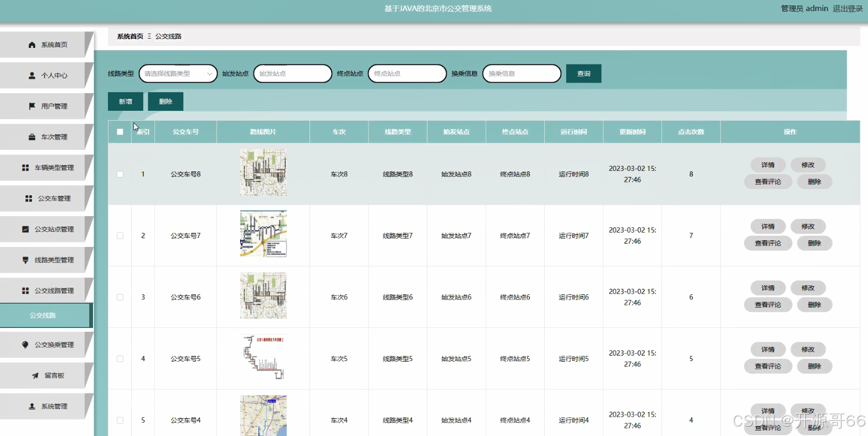Click the grid icon beside 公交车管理
The image size is (868, 436).
coord(29,198)
